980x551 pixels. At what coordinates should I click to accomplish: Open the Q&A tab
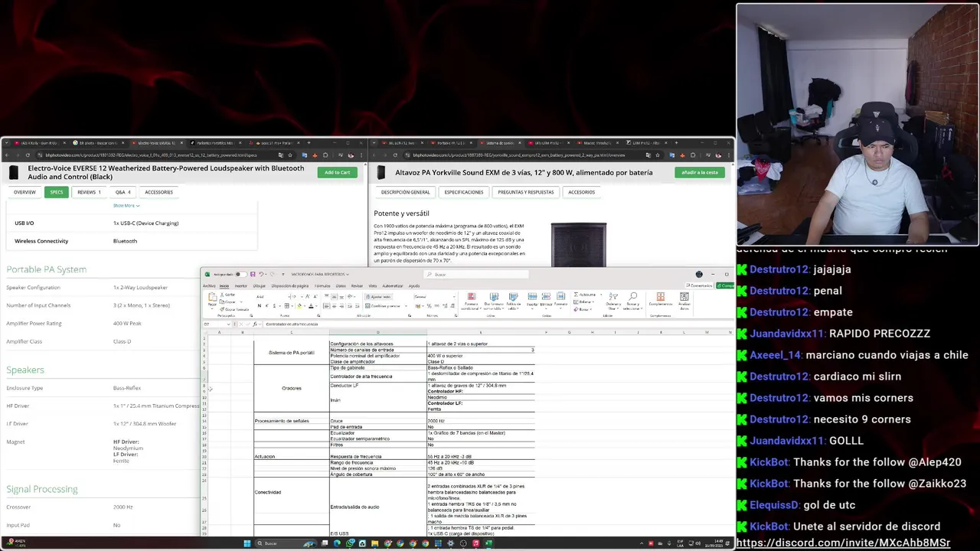click(x=123, y=192)
